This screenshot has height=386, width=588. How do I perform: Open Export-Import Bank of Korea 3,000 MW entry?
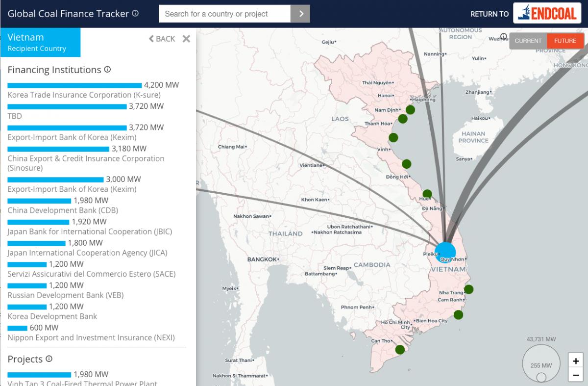[x=72, y=189]
